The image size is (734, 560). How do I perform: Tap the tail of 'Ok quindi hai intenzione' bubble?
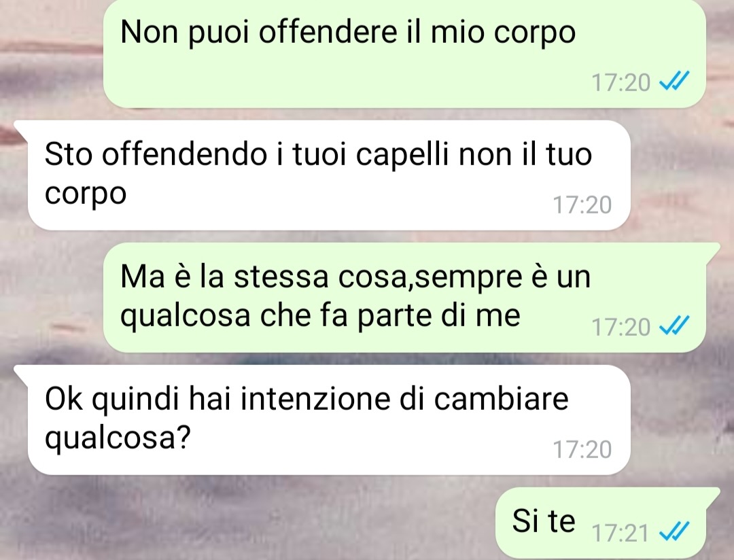pyautogui.click(x=20, y=372)
